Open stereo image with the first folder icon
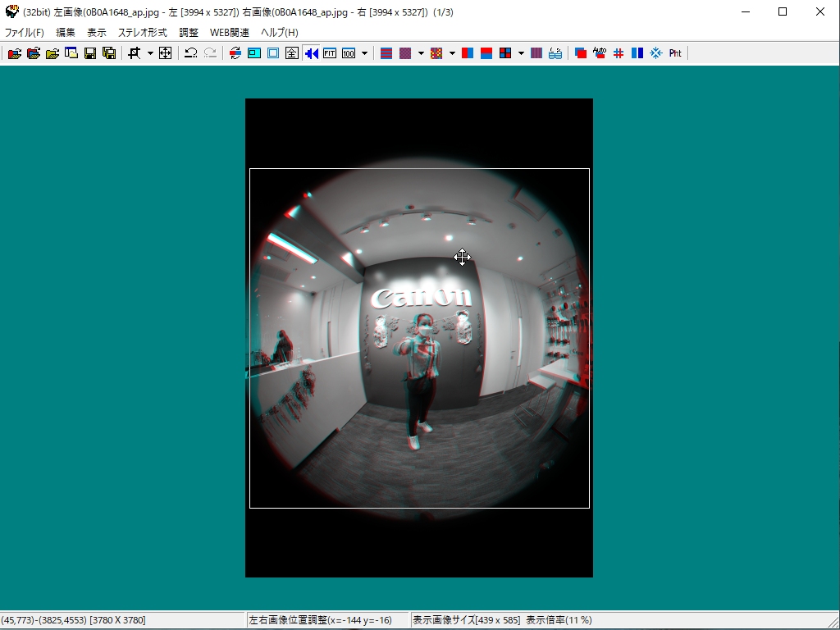This screenshot has height=630, width=840. (x=15, y=53)
